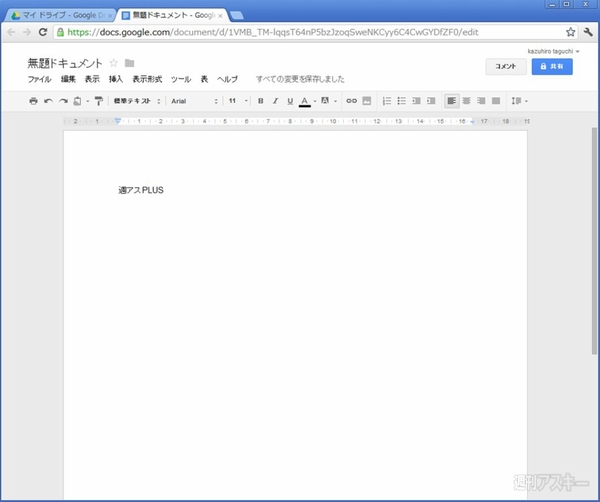The image size is (600, 502).
Task: Create a bulleted list
Action: click(402, 101)
